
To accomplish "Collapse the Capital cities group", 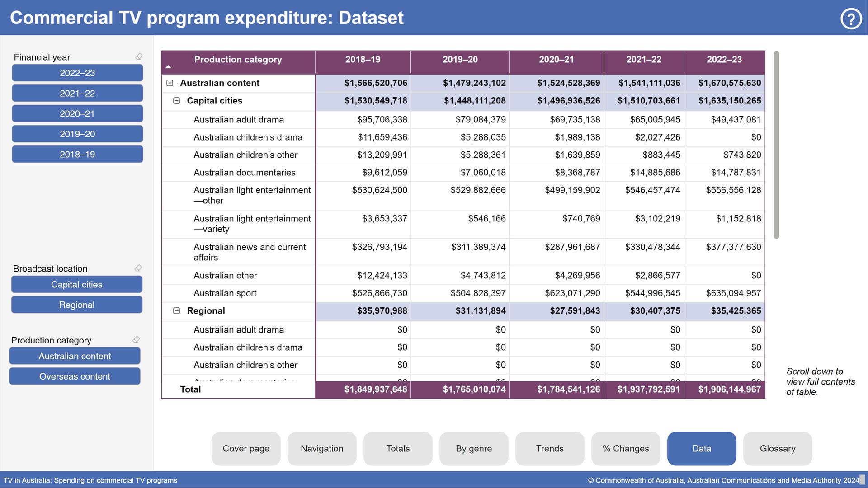I will [x=177, y=101].
